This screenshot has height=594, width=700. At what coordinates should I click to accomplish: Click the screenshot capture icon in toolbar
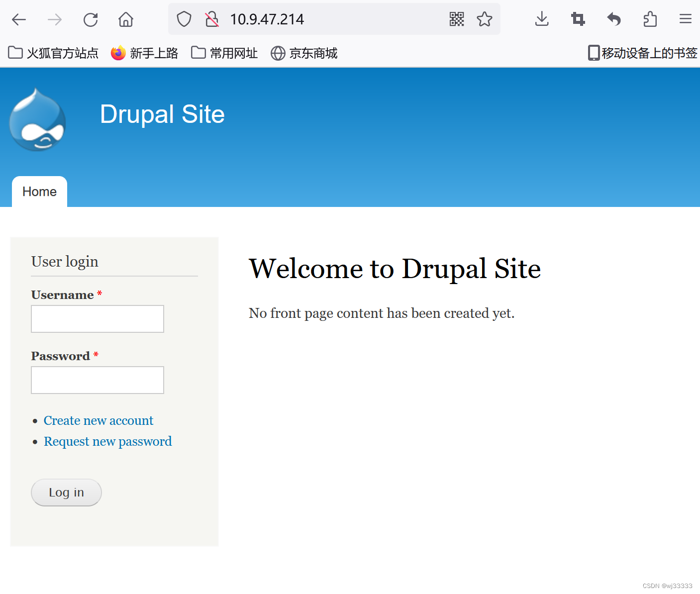tap(578, 19)
